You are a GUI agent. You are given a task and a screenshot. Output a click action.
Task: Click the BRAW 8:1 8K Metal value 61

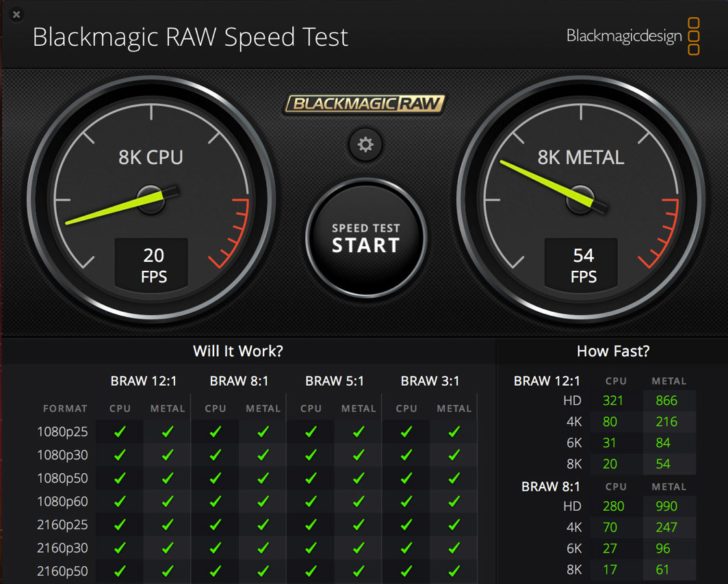click(662, 570)
